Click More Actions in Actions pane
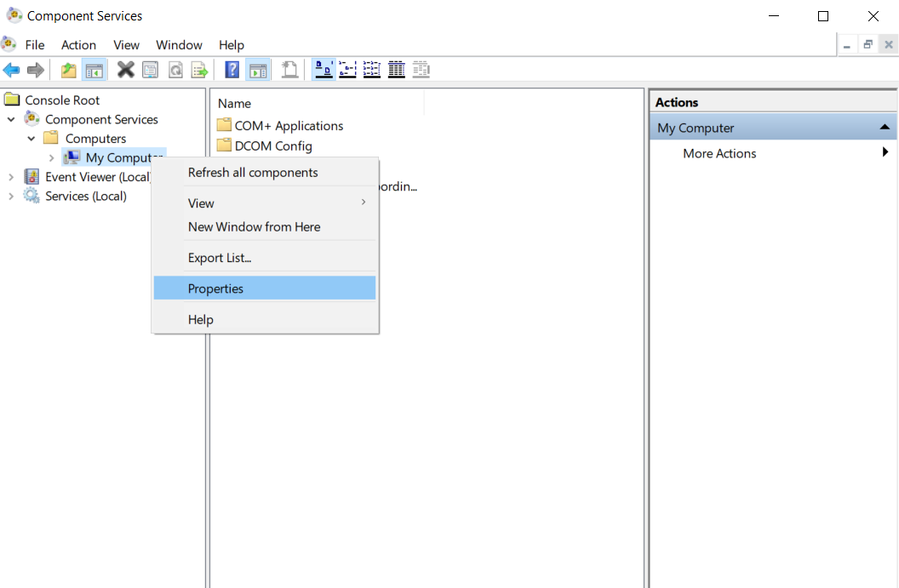The width and height of the screenshot is (899, 588). pyautogui.click(x=719, y=153)
